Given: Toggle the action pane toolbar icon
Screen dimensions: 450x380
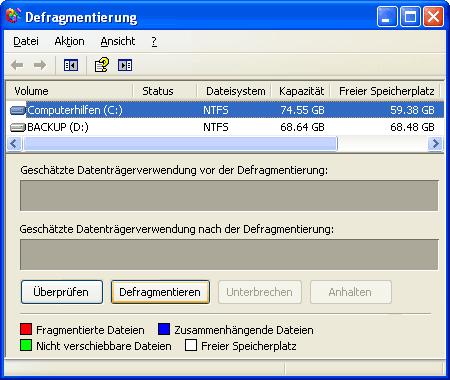Looking at the screenshot, I should click(x=125, y=65).
